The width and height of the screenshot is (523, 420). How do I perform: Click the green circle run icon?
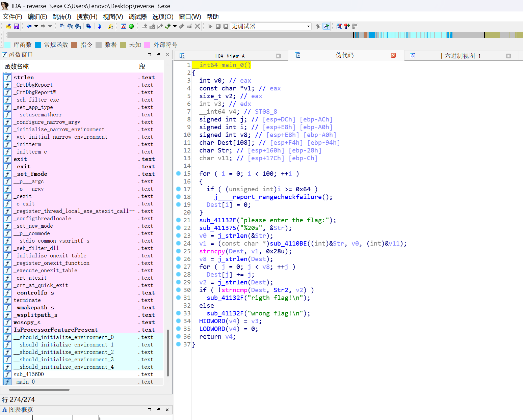tap(131, 26)
